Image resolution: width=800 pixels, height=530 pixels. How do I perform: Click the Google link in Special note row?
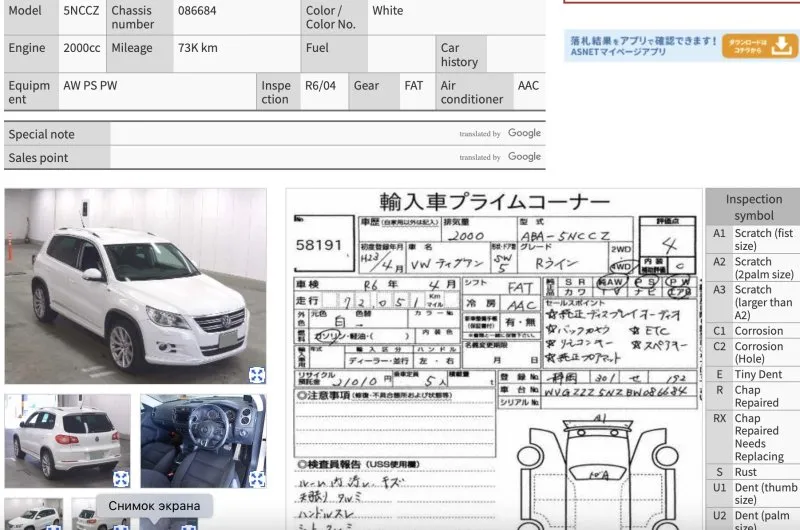[524, 133]
